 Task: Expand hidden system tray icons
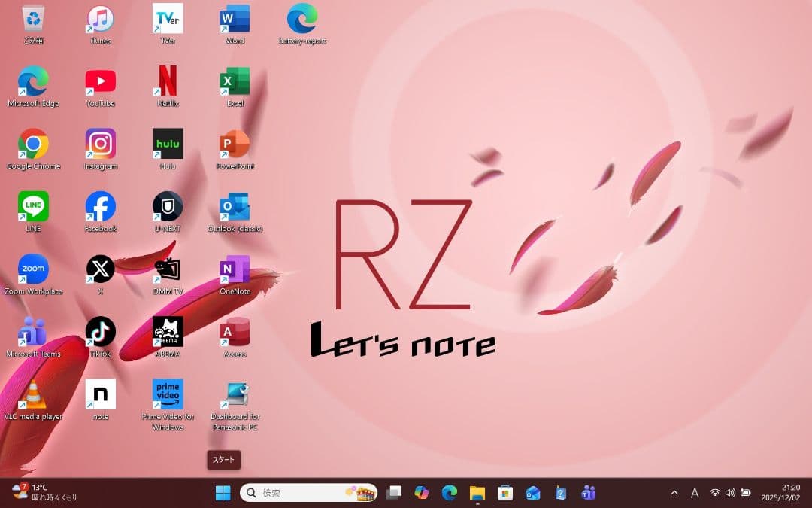pyautogui.click(x=674, y=493)
